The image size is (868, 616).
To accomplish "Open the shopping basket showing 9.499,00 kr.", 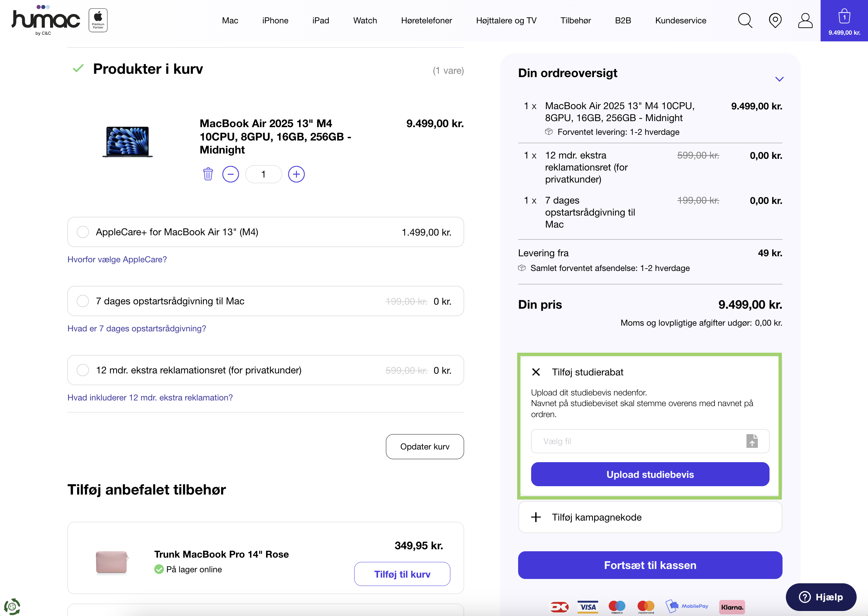I will (x=844, y=21).
